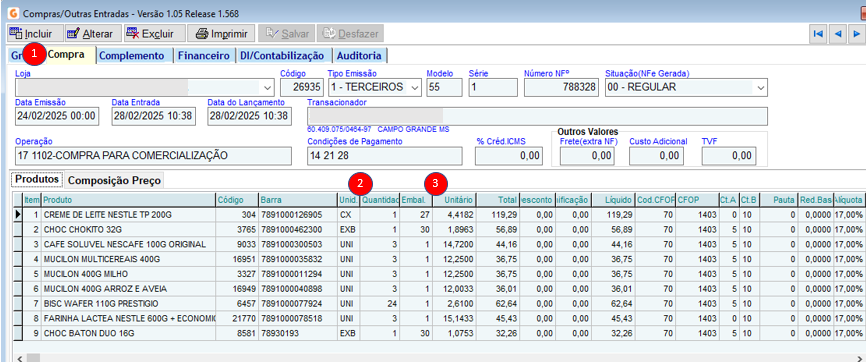Expand the Loja dropdown
The height and width of the screenshot is (362, 866).
pyautogui.click(x=267, y=87)
